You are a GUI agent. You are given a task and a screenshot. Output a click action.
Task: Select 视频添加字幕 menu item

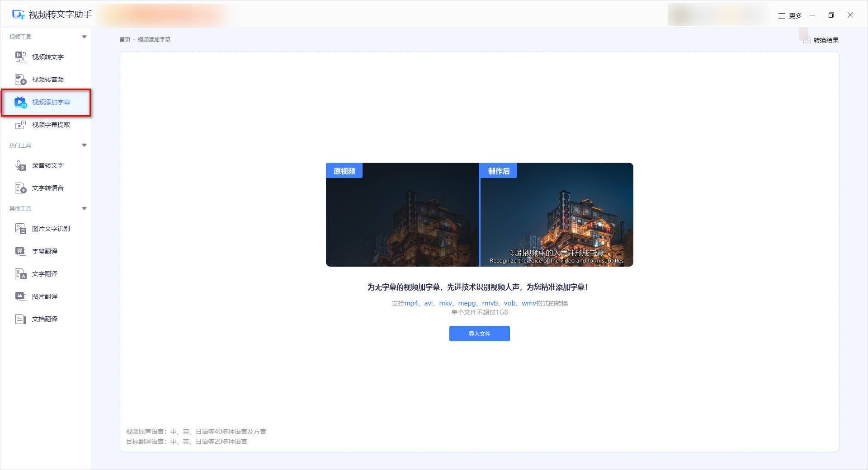(46, 102)
